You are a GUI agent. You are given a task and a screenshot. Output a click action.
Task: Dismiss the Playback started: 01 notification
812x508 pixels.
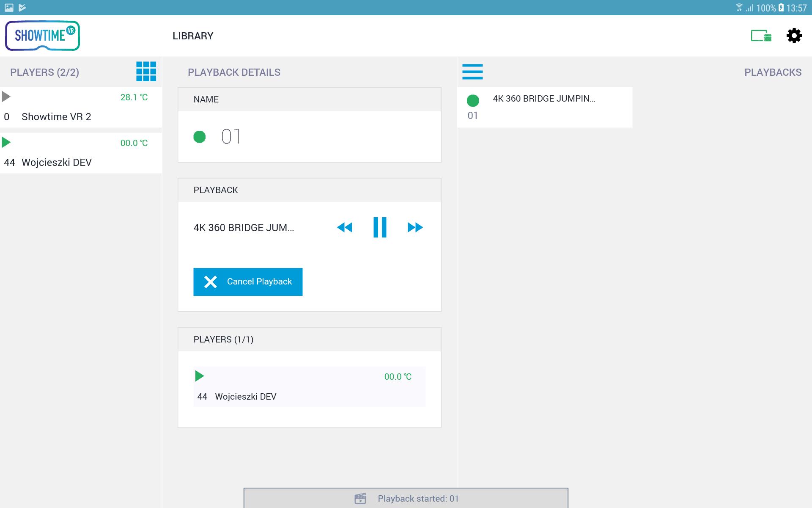406,498
